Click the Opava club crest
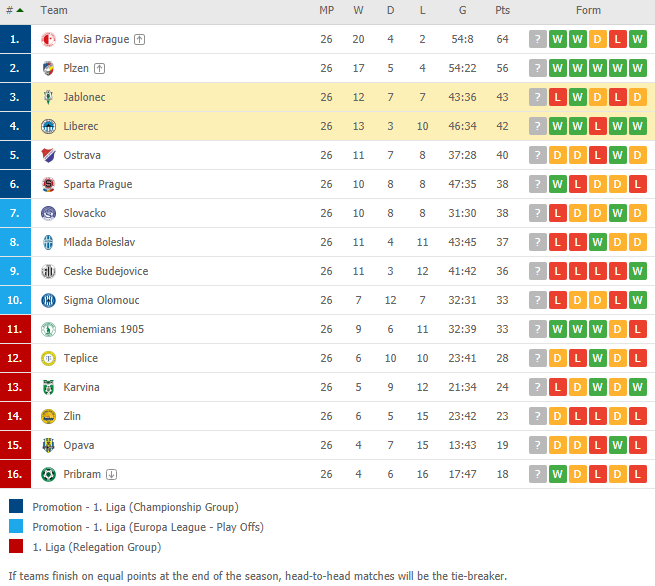Viewport: 655px width, 586px height. click(48, 445)
